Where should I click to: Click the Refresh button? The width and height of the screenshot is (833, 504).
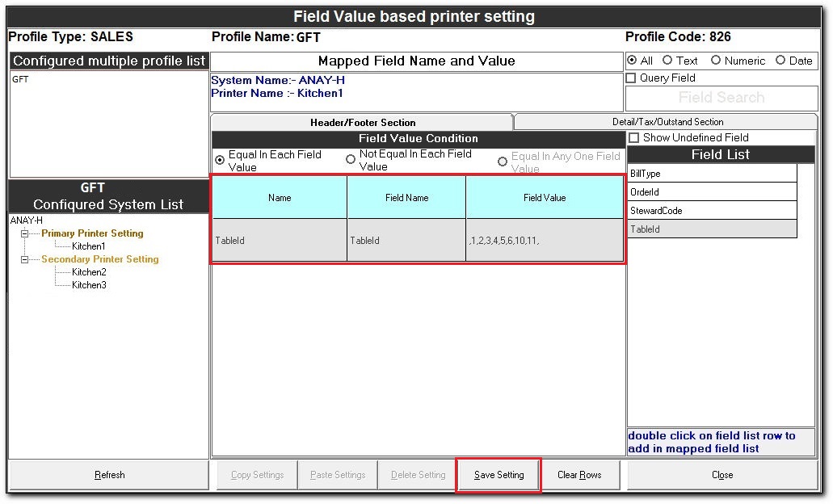coord(109,475)
